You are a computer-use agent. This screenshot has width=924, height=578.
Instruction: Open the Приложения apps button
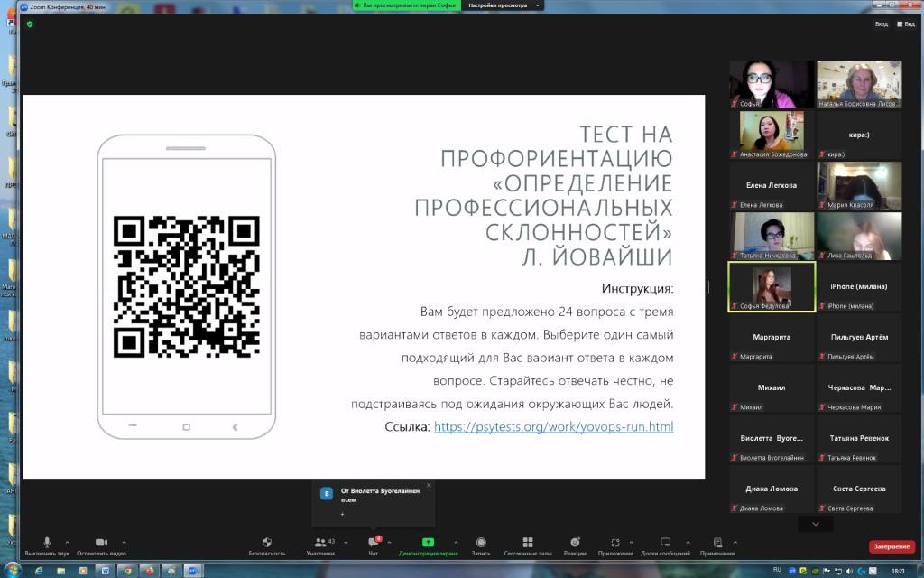[615, 546]
